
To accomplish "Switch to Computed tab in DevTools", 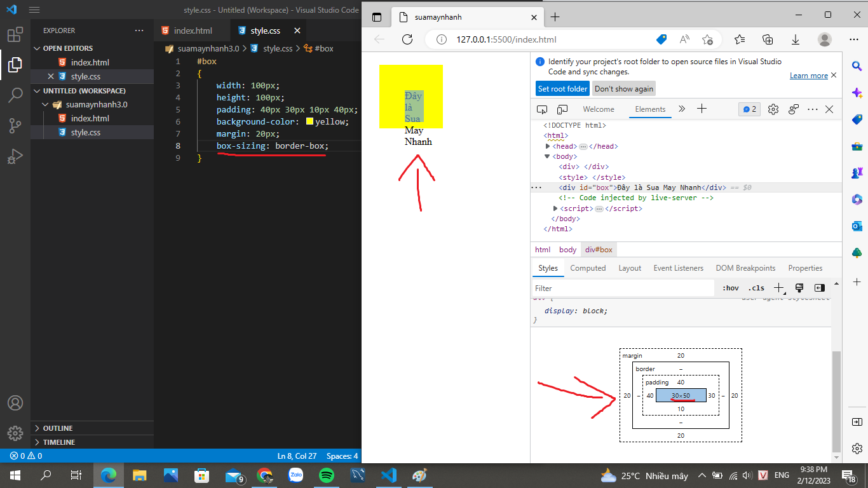I will pos(588,268).
